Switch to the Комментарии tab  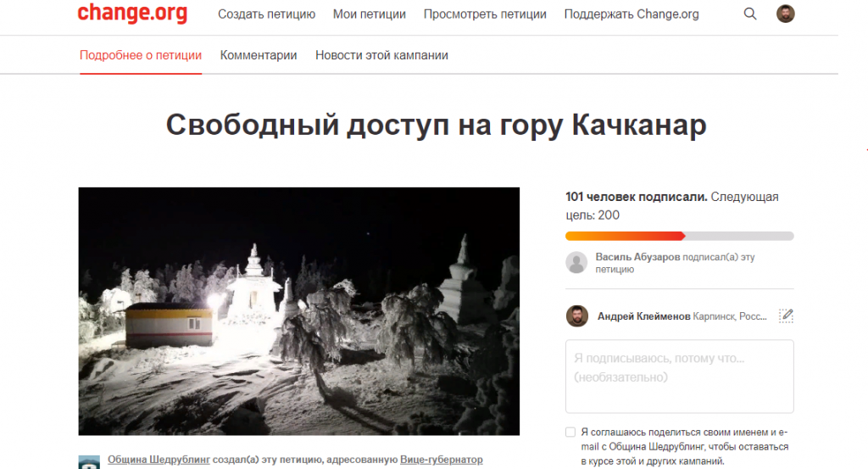click(259, 55)
